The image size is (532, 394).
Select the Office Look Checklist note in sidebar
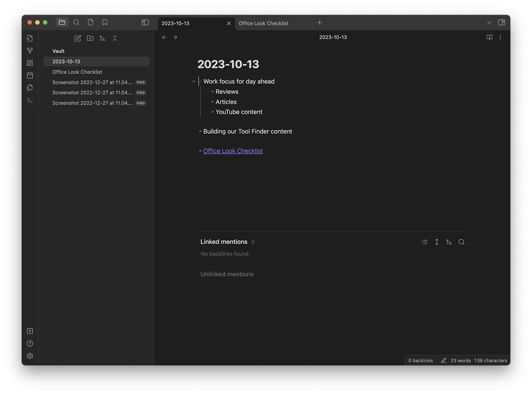click(77, 72)
